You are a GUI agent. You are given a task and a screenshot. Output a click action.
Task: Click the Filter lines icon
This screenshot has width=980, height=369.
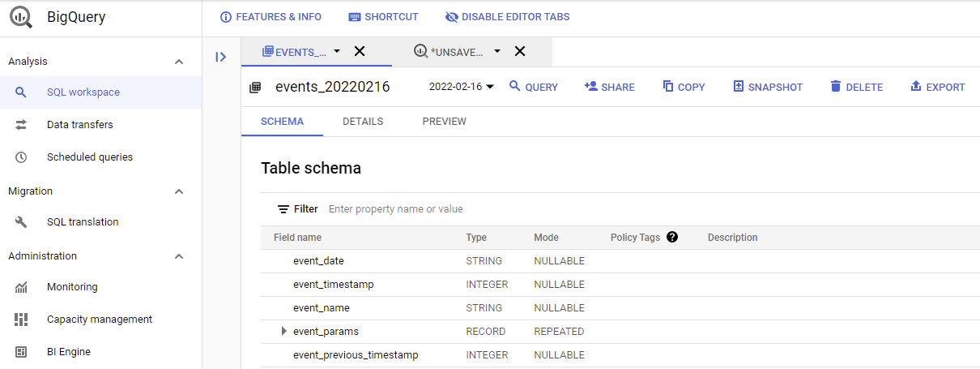tap(283, 209)
